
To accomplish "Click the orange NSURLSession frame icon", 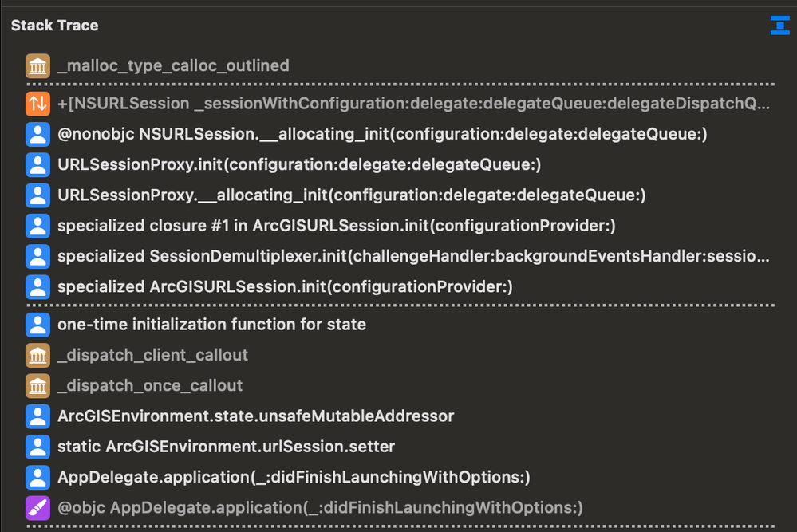I will [x=37, y=104].
